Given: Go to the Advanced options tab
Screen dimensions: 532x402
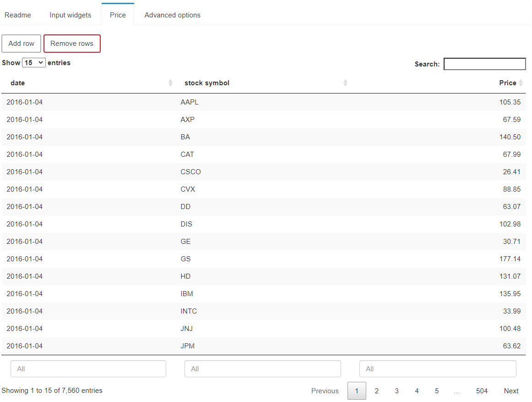Looking at the screenshot, I should point(172,15).
